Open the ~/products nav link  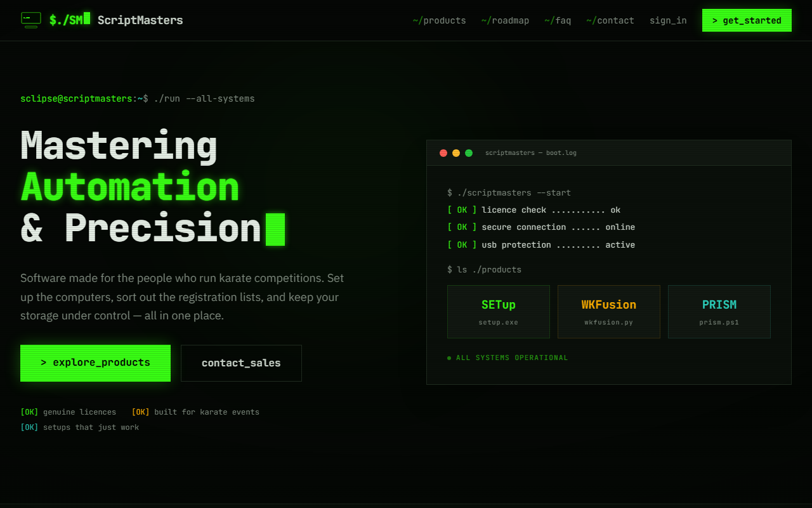(439, 20)
